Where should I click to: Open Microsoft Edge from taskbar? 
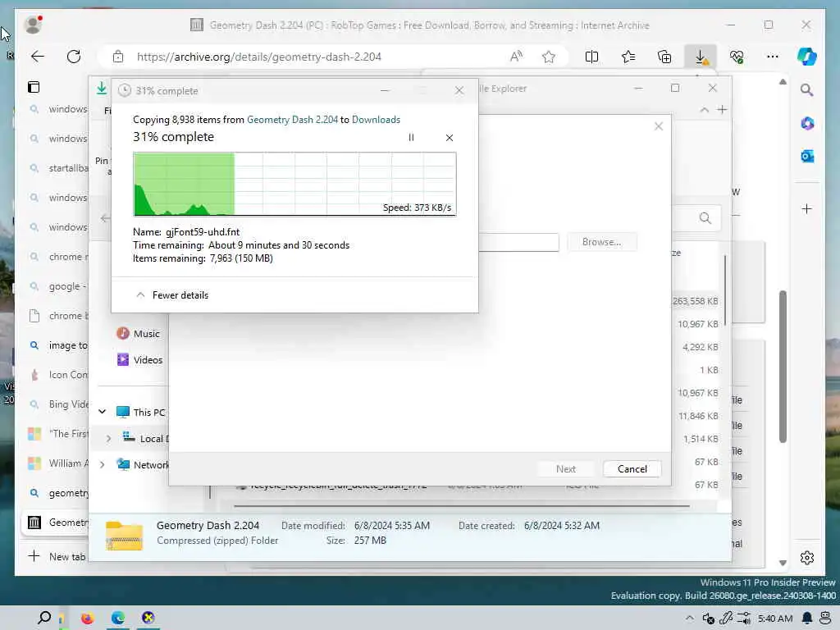click(x=118, y=619)
